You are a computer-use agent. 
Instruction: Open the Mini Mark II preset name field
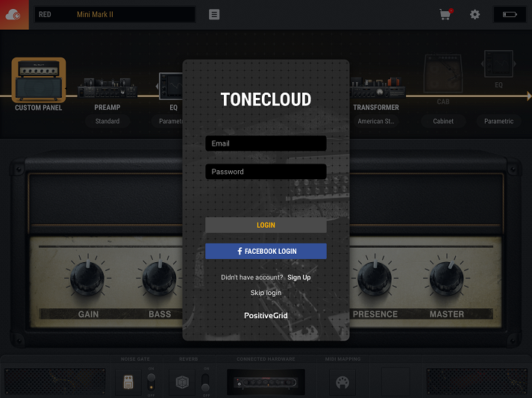coord(133,14)
